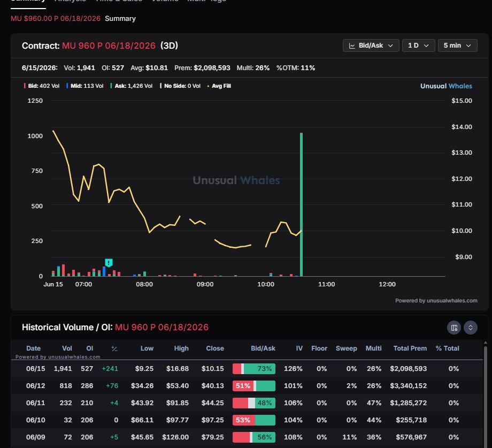
Task: Click the Prem: $2,098,593 stat in header
Action: coord(202,68)
